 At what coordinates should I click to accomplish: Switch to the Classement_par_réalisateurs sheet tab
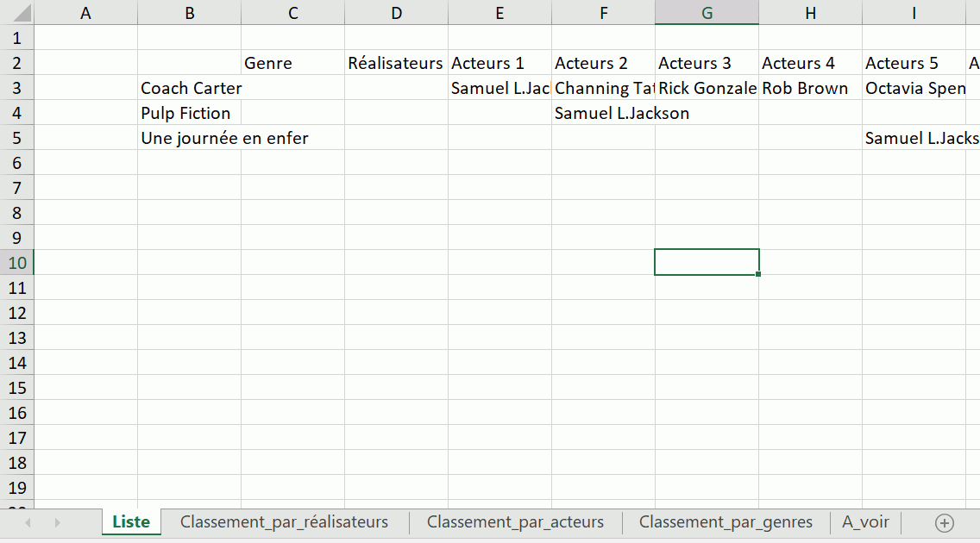pyautogui.click(x=284, y=522)
